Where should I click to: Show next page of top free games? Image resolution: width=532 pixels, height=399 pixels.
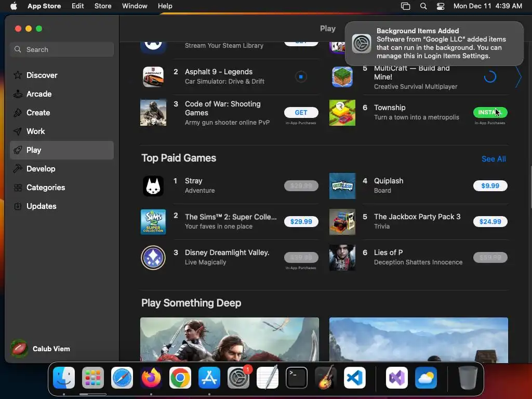[x=518, y=77]
